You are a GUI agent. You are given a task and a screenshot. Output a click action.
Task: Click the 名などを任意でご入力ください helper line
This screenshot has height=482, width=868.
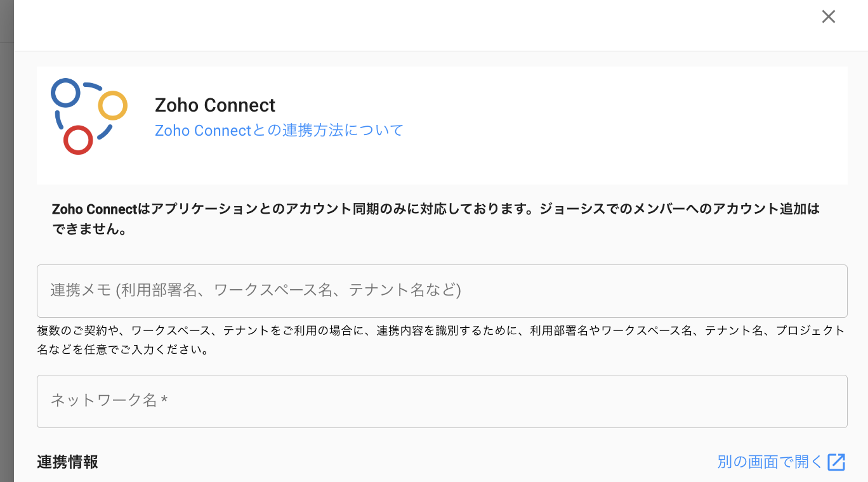[122, 349]
